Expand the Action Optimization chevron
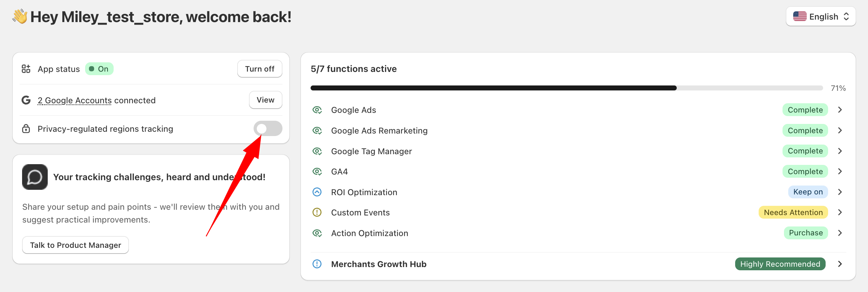 click(x=840, y=233)
